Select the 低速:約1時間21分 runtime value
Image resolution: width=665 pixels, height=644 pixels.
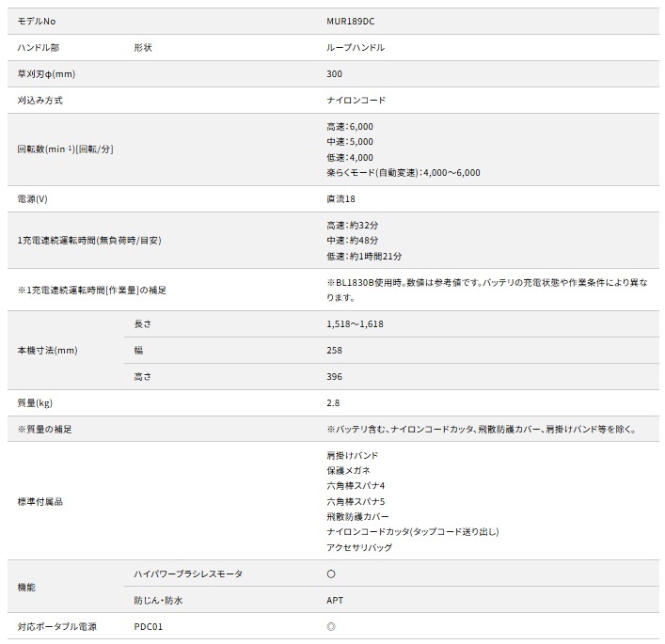click(364, 256)
